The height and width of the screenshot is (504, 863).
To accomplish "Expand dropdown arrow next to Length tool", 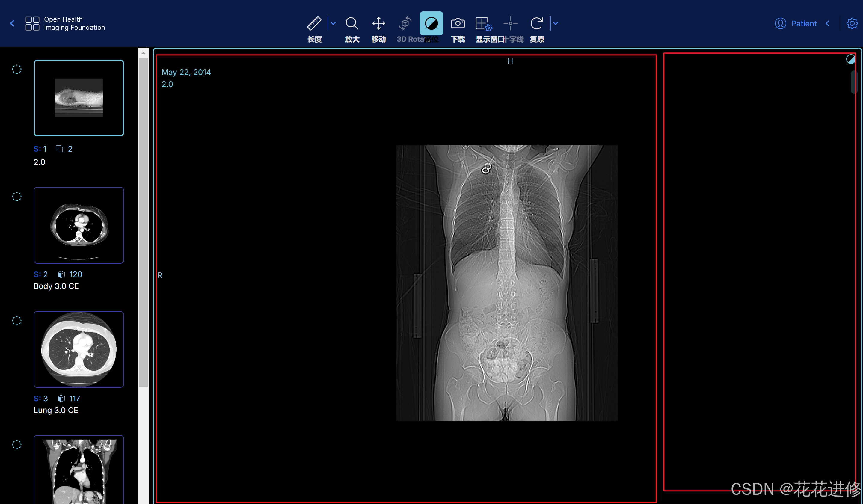I will click(x=333, y=24).
